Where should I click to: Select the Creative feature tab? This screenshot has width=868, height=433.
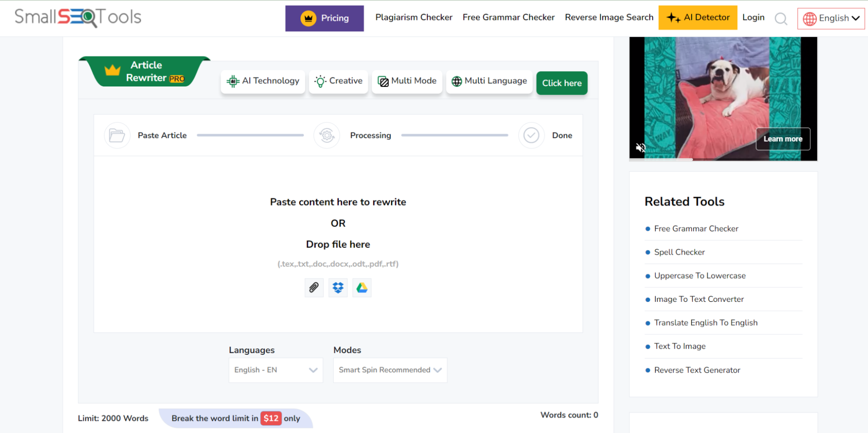(x=338, y=82)
